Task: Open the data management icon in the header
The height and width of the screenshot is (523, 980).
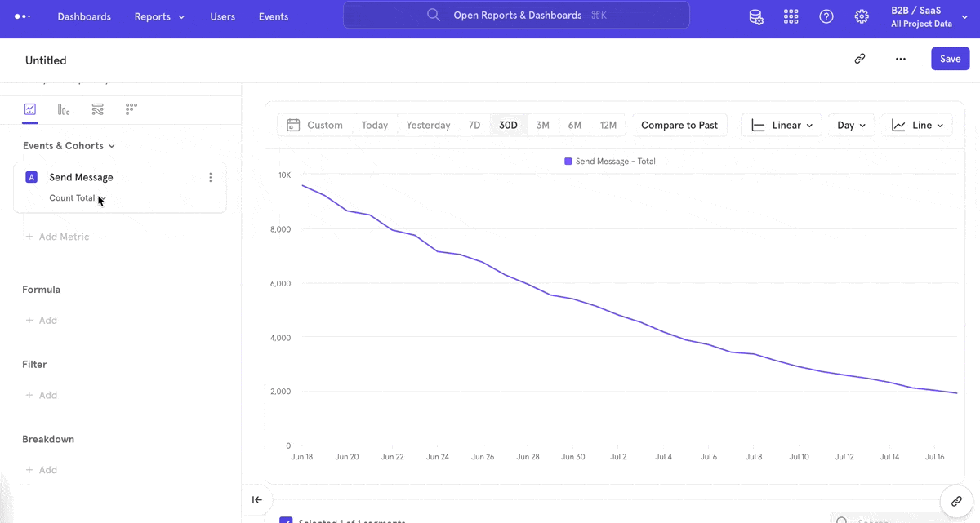Action: [x=756, y=16]
